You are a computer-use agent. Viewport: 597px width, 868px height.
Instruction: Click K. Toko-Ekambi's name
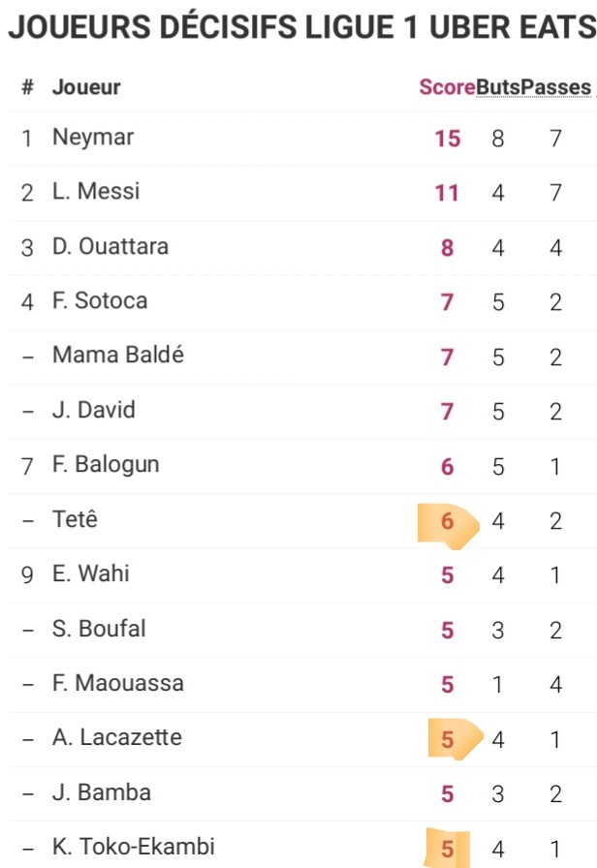coord(133,848)
